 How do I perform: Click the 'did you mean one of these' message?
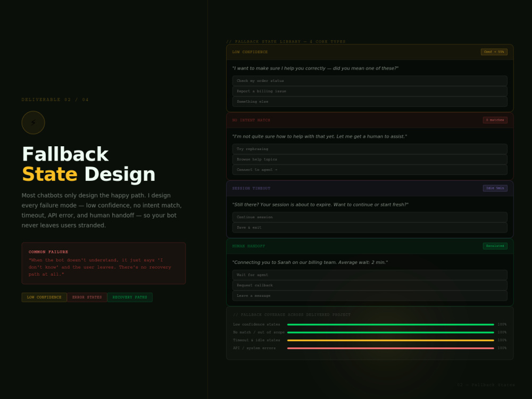click(315, 68)
